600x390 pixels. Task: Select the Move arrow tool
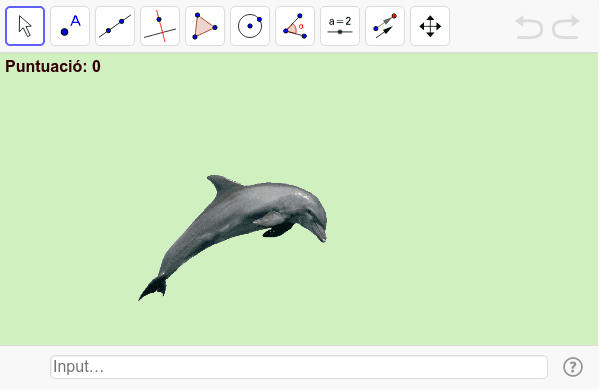coord(25,26)
